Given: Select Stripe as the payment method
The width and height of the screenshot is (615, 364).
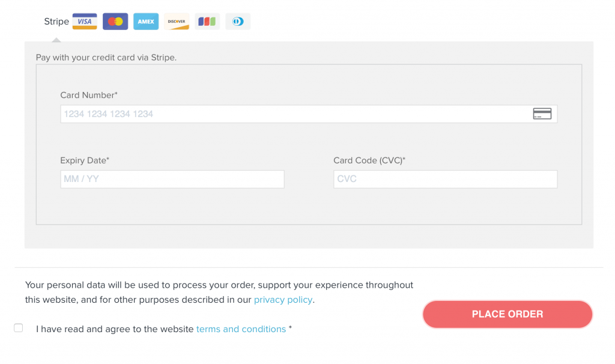Looking at the screenshot, I should 56,21.
